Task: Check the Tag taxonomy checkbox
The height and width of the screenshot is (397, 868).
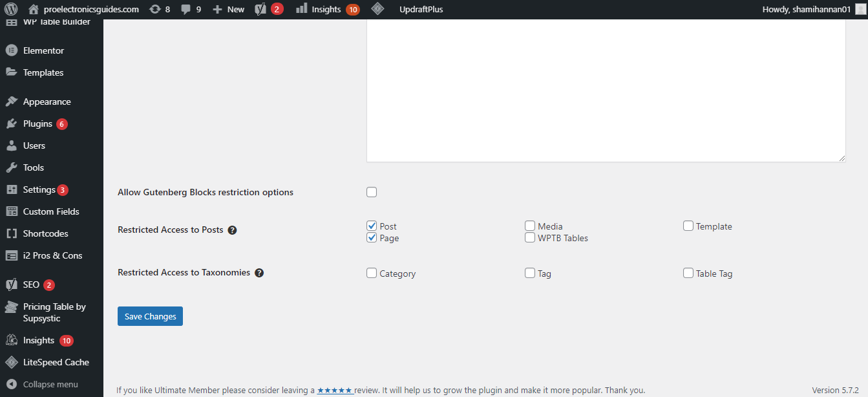Action: click(530, 273)
